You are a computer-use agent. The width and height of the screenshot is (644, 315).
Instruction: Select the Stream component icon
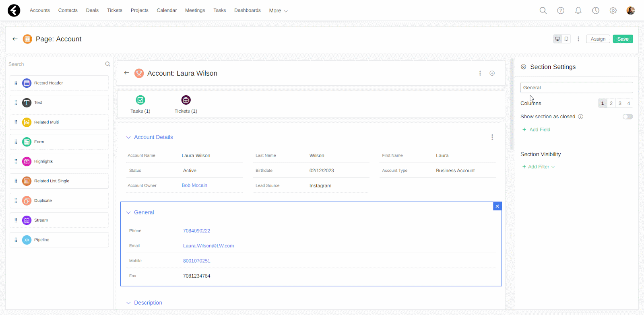[x=27, y=220]
